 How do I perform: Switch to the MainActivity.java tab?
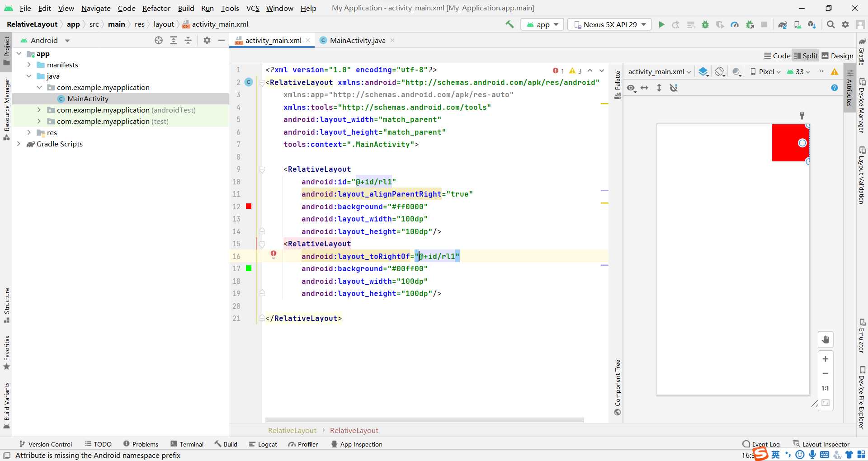coord(357,40)
